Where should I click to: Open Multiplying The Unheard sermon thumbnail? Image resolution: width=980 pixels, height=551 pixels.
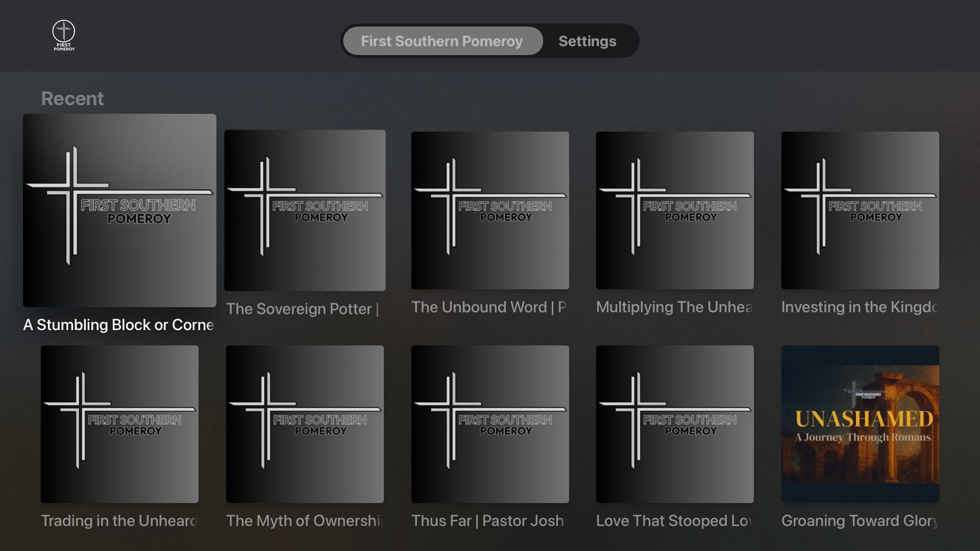(675, 210)
